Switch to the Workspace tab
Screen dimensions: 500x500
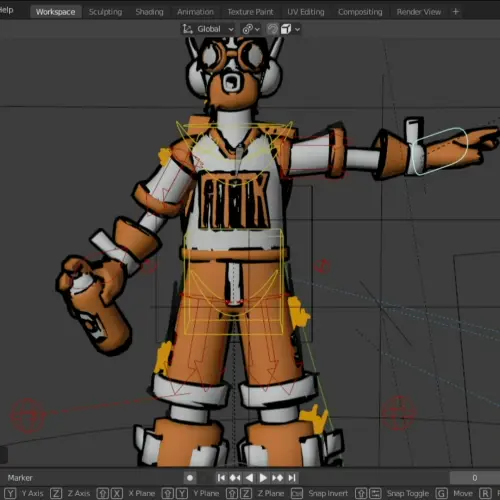(56, 12)
